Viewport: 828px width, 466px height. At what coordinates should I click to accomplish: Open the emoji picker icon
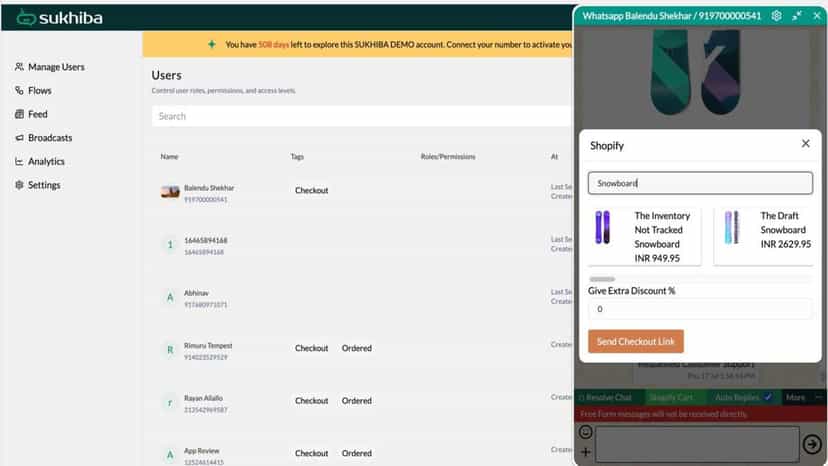pyautogui.click(x=586, y=432)
